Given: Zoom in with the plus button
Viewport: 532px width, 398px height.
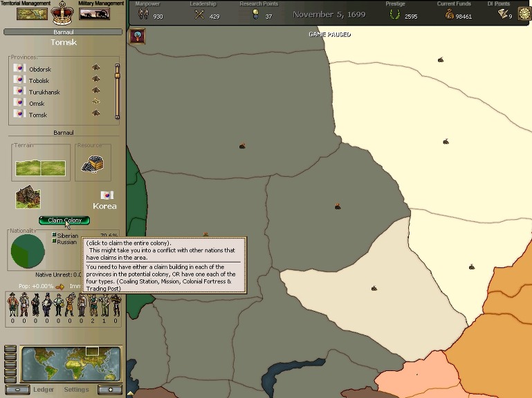Looking at the screenshot, I should [x=110, y=390].
